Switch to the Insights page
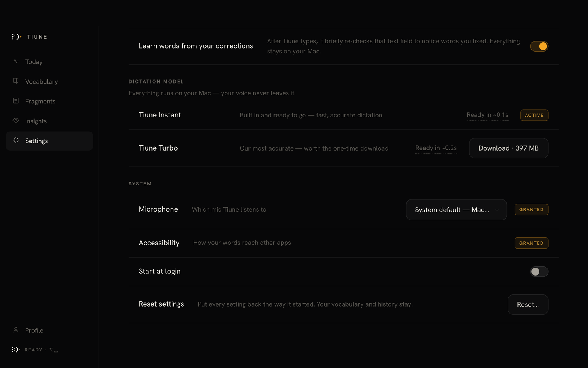588x368 pixels. (49, 121)
